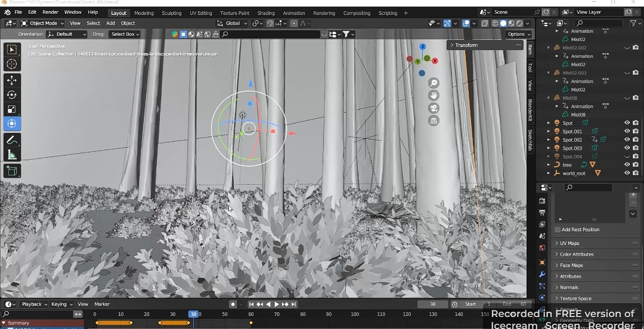Screen dimensions: 644x329
Task: Hide Spot.001 light with eye icon
Action: point(627,131)
